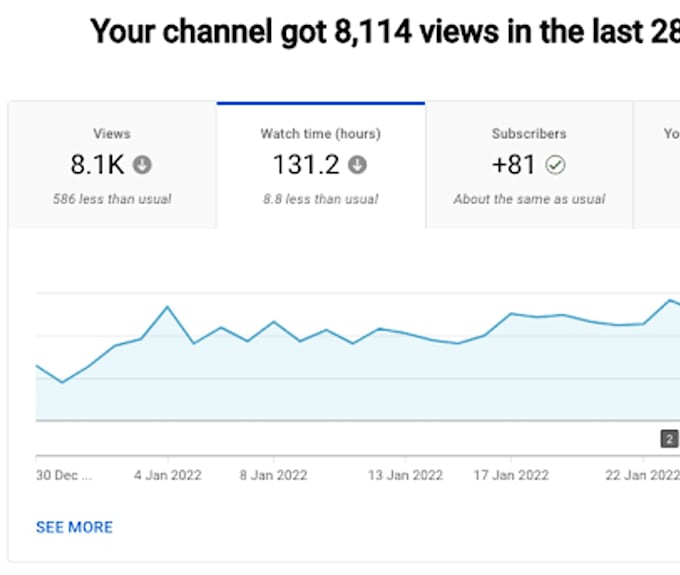Click the 'Your channel got 8,114 views' headline
Image resolution: width=680 pixels, height=575 pixels.
click(x=385, y=32)
